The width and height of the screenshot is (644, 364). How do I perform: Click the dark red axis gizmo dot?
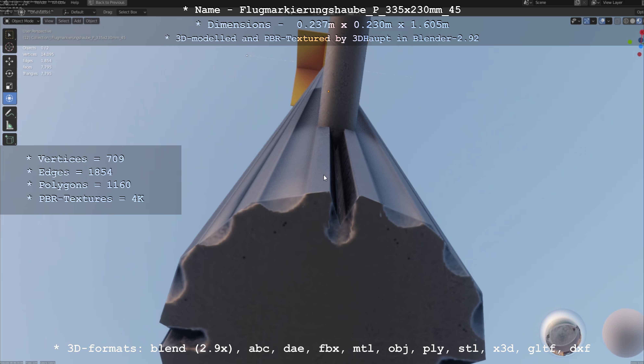click(x=639, y=54)
